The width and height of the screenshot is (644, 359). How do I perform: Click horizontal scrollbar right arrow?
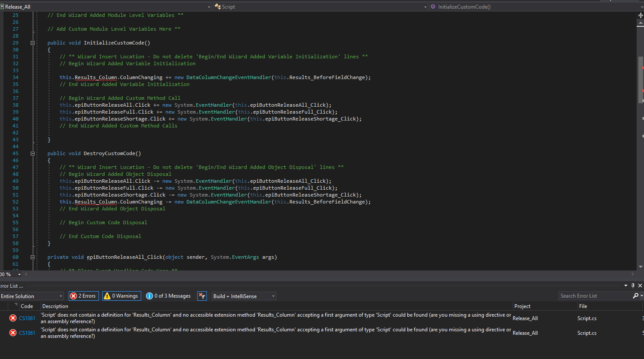coord(633,274)
